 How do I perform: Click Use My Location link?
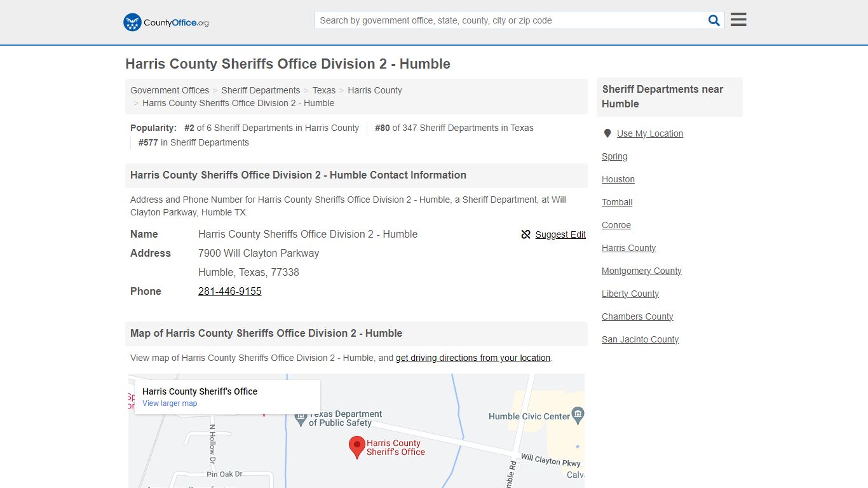point(650,133)
